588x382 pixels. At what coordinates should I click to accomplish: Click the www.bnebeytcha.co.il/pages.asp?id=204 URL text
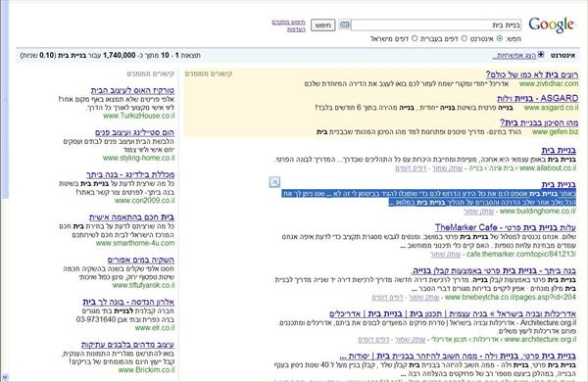coord(511,298)
